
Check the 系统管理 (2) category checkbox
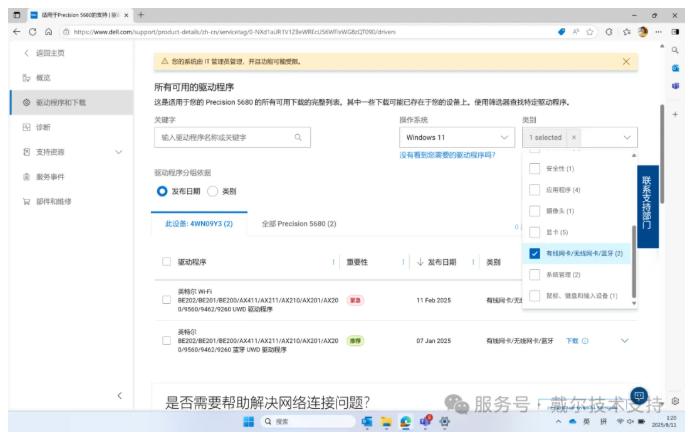click(534, 275)
